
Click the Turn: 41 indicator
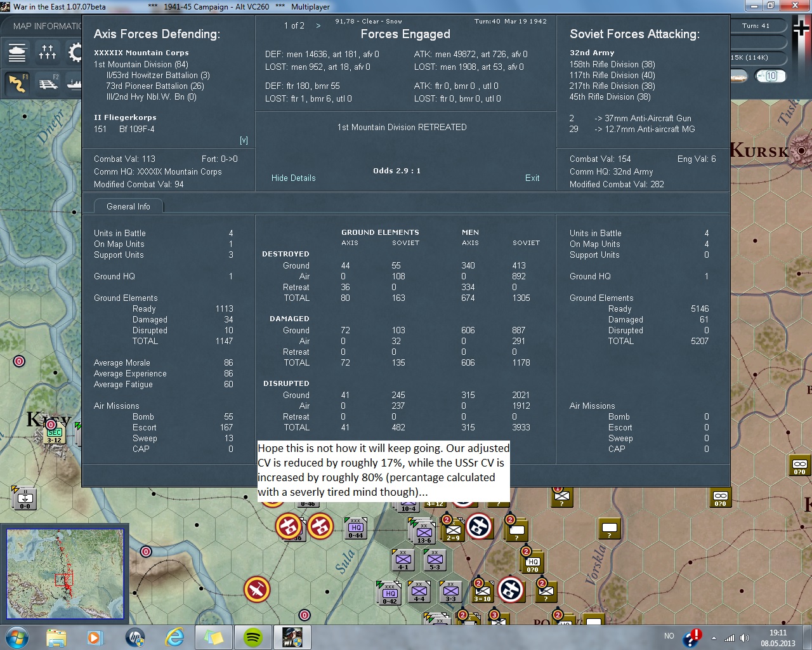pos(756,26)
